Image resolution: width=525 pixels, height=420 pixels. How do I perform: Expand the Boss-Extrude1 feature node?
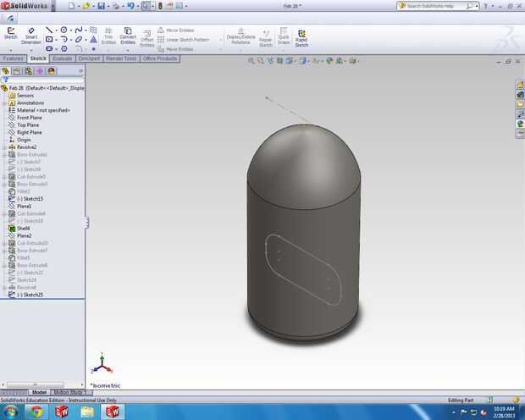pos(4,155)
